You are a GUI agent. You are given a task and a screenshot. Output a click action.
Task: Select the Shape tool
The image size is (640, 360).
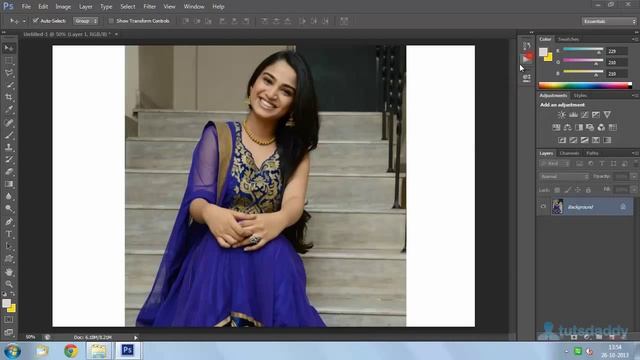(9, 259)
